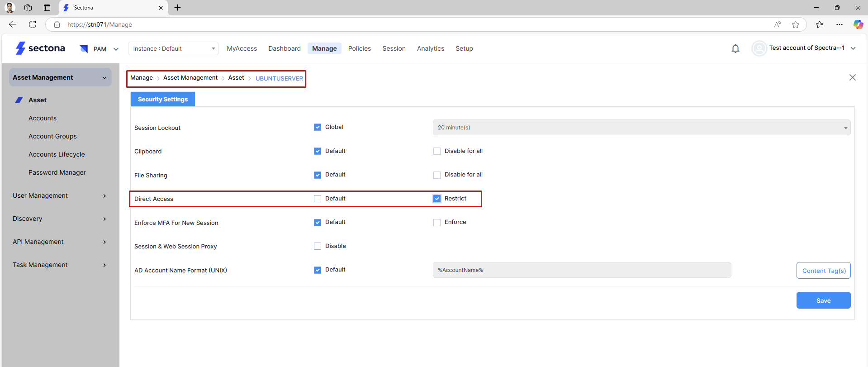Image resolution: width=868 pixels, height=367 pixels.
Task: Open the PAM module dropdown
Action: 116,49
